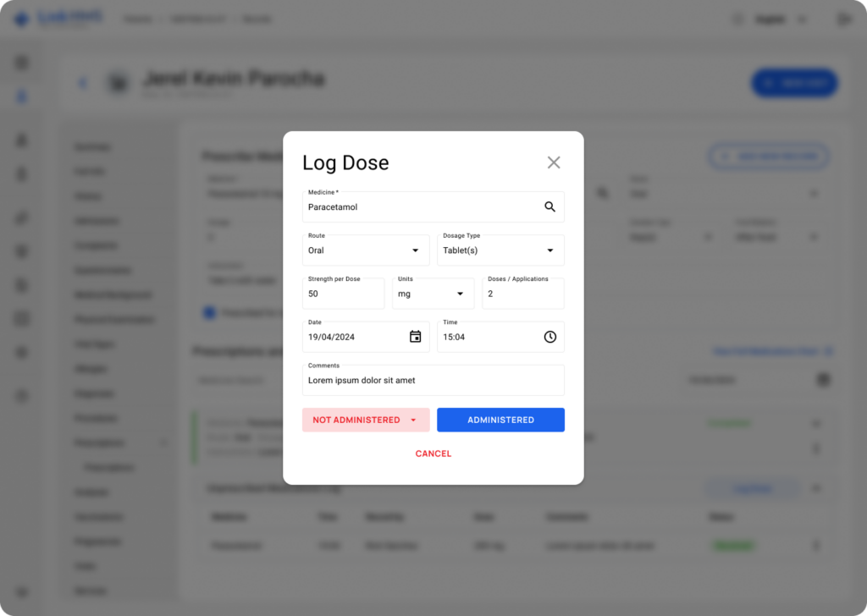Click the logout icon in top-right header

[843, 19]
